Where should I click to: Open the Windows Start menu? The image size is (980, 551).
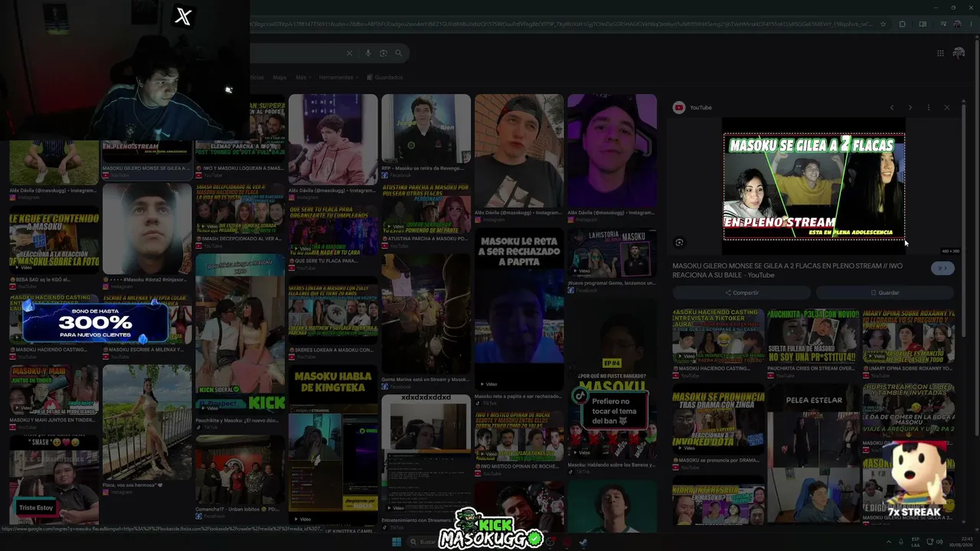pyautogui.click(x=397, y=542)
